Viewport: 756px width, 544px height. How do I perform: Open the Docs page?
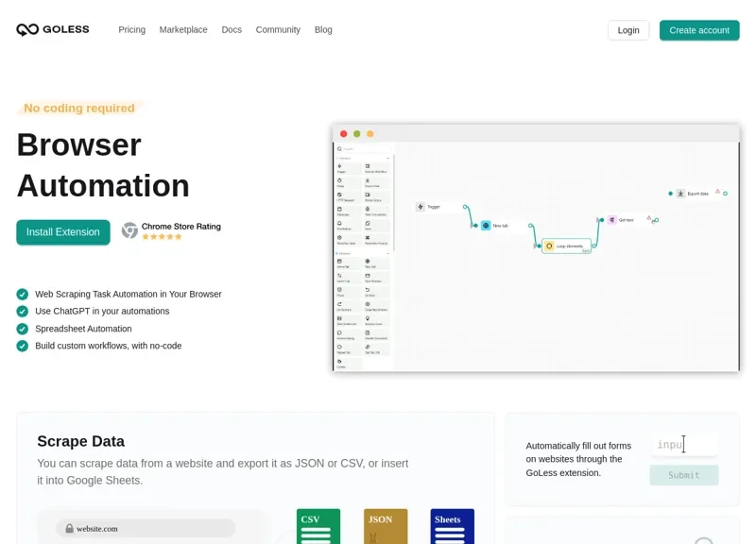232,29
